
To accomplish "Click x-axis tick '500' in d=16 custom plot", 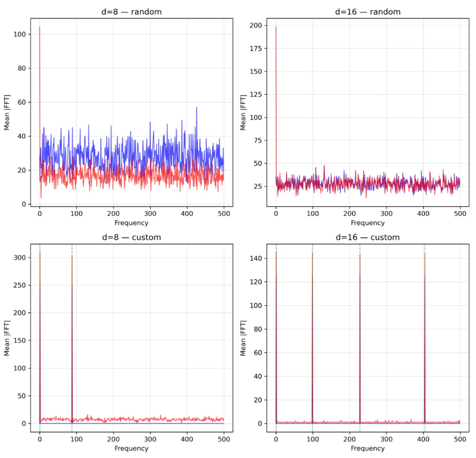I will 460,439.
